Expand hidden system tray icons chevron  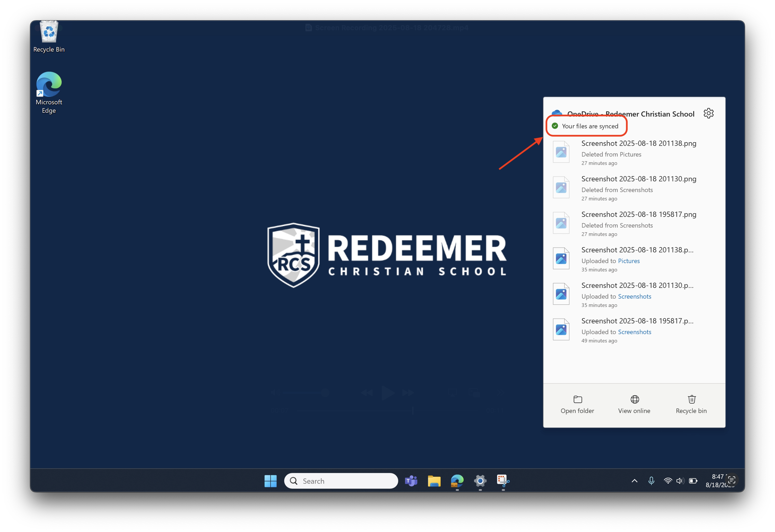coord(634,481)
